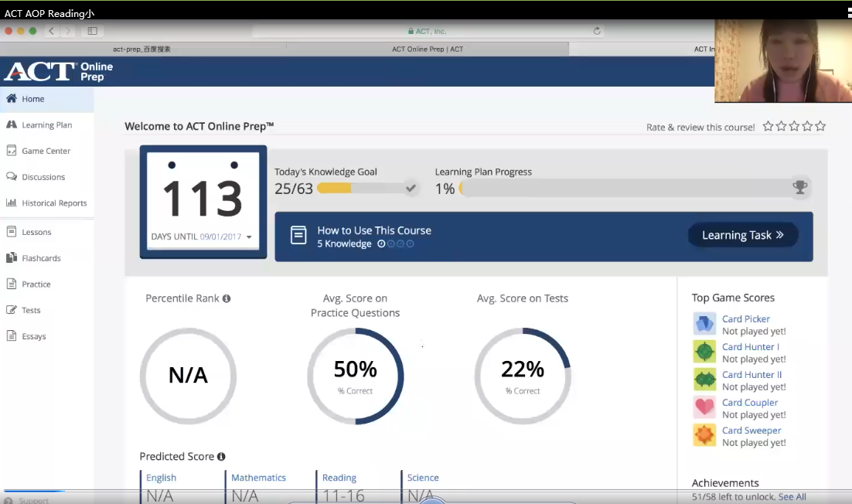Click the browser back button
This screenshot has height=504, width=852.
tap(51, 31)
